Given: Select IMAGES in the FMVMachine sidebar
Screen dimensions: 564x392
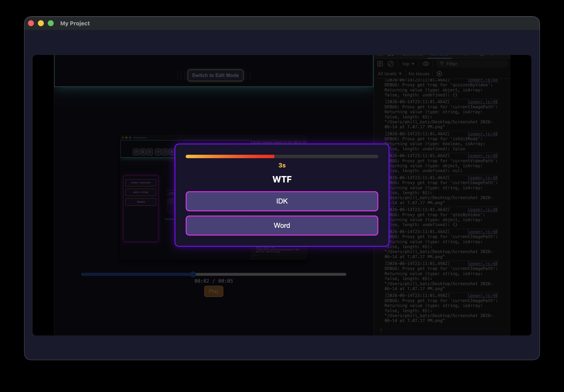Looking at the screenshot, I should [141, 202].
